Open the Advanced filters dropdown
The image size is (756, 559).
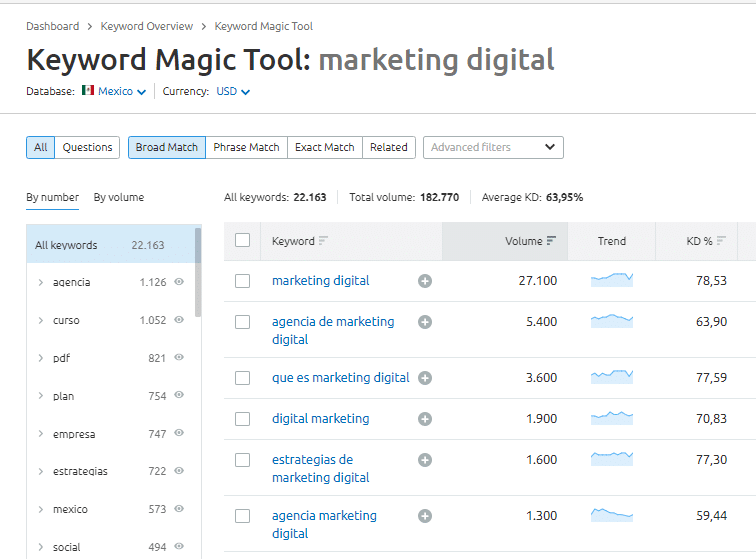click(493, 147)
